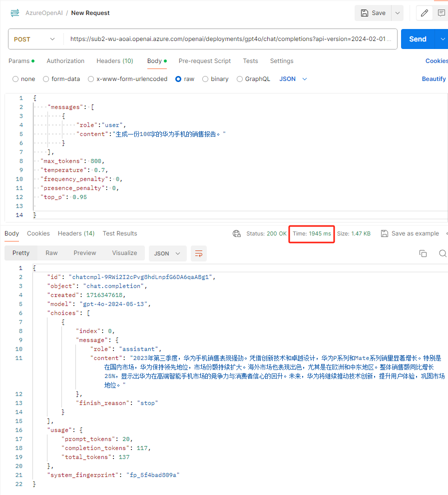Open the response JSON format dropdown
This screenshot has width=448, height=495.
tap(167, 253)
